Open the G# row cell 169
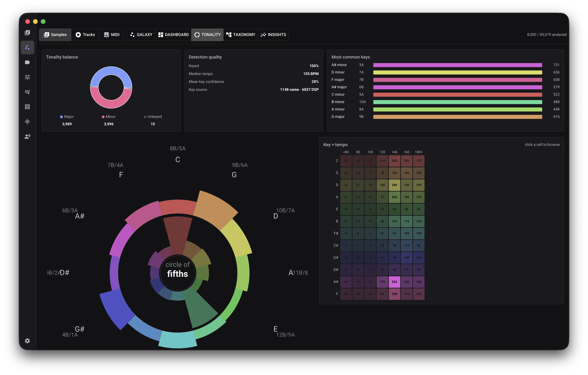The width and height of the screenshot is (588, 375). point(407,258)
